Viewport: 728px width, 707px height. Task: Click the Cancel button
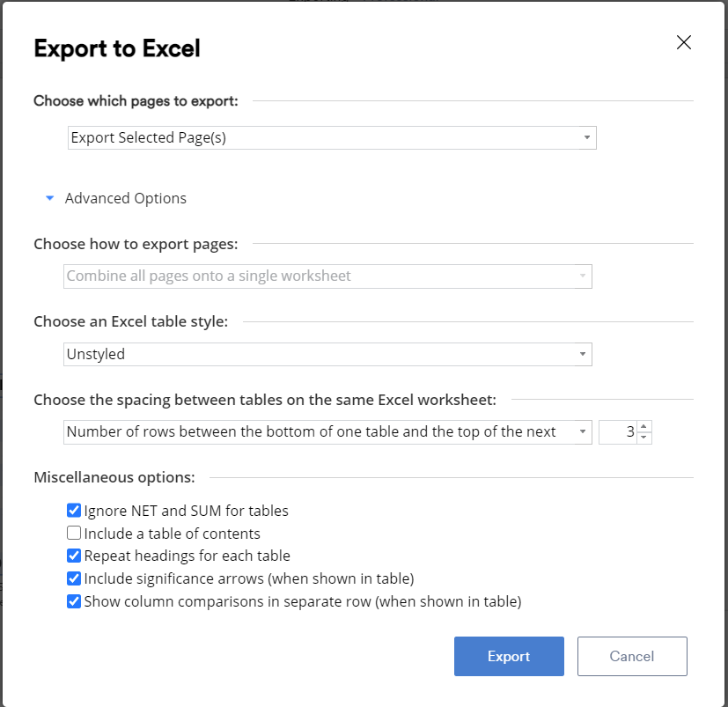632,656
